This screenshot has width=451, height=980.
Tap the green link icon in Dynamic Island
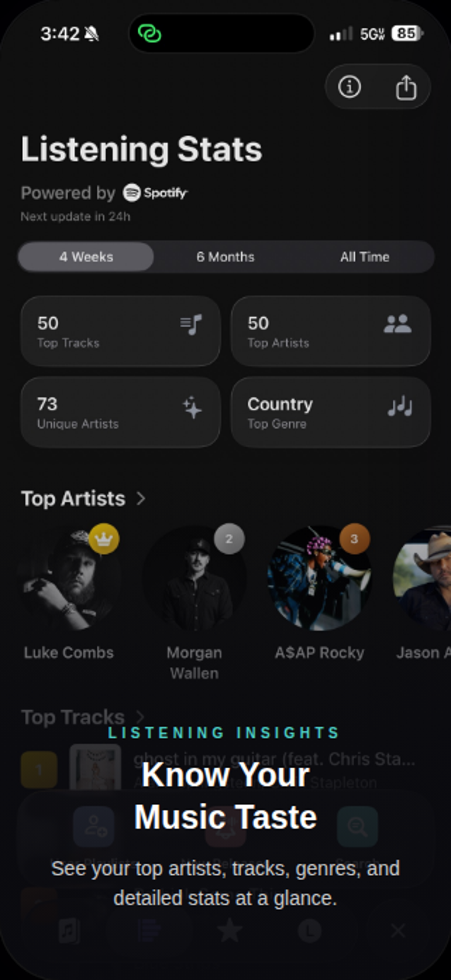pyautogui.click(x=150, y=33)
